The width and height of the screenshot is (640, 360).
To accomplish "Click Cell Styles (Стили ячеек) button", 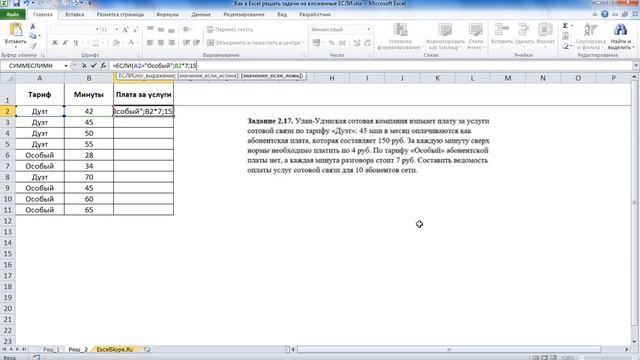I will [x=476, y=36].
